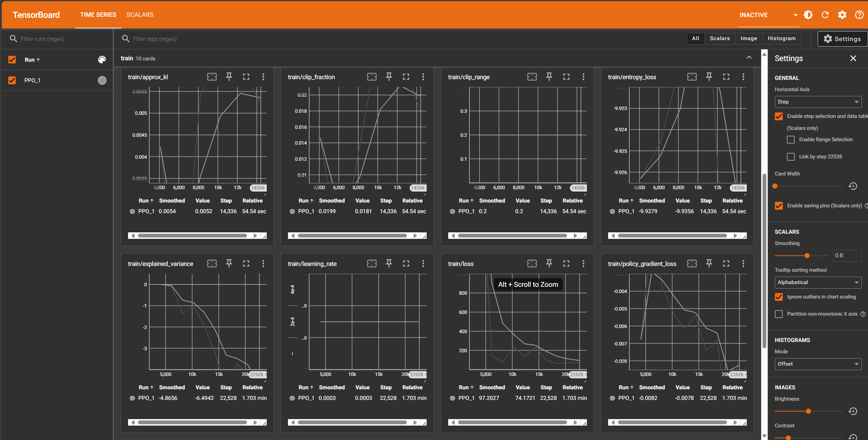Click the Filter tags regex field
The height and width of the screenshot is (440, 868).
(155, 39)
